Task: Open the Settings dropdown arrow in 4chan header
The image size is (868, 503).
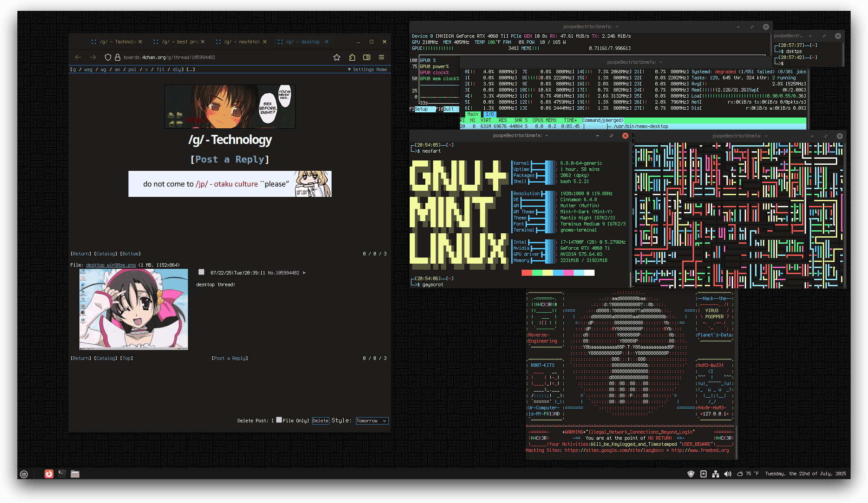Action: coord(349,69)
